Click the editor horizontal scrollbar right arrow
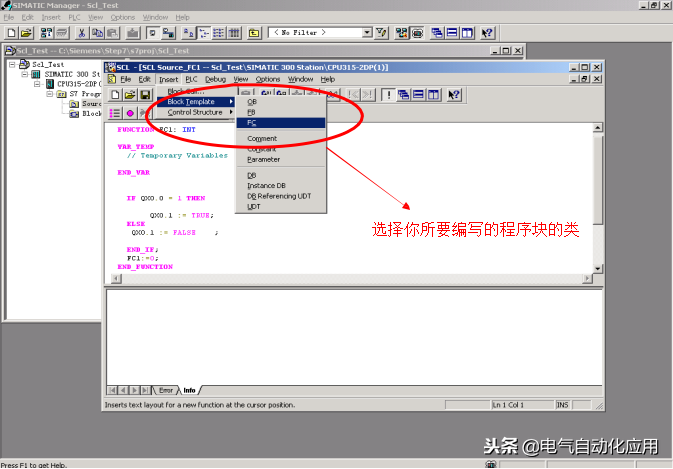The image size is (673, 469). click(586, 279)
